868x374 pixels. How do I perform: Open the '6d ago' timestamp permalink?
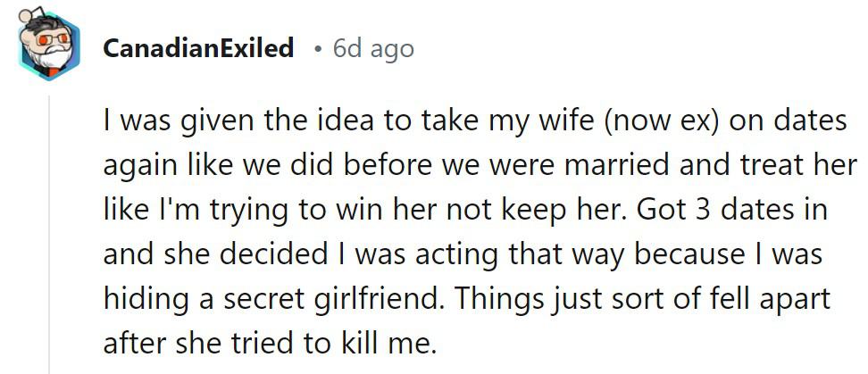click(373, 49)
